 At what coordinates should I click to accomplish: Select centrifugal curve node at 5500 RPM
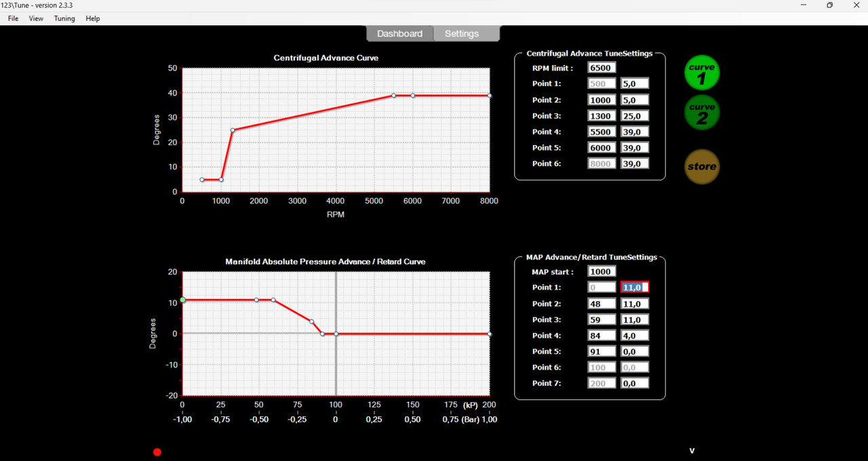click(393, 96)
